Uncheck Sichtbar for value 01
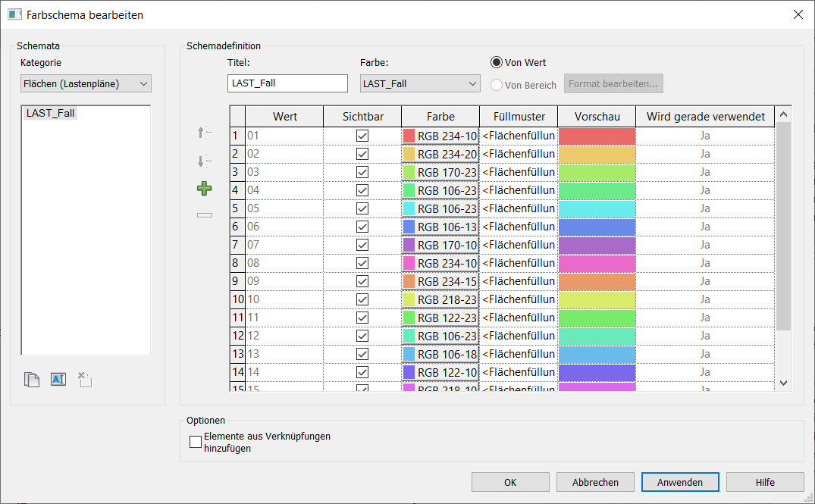Viewport: 815px width, 504px height. 362,135
